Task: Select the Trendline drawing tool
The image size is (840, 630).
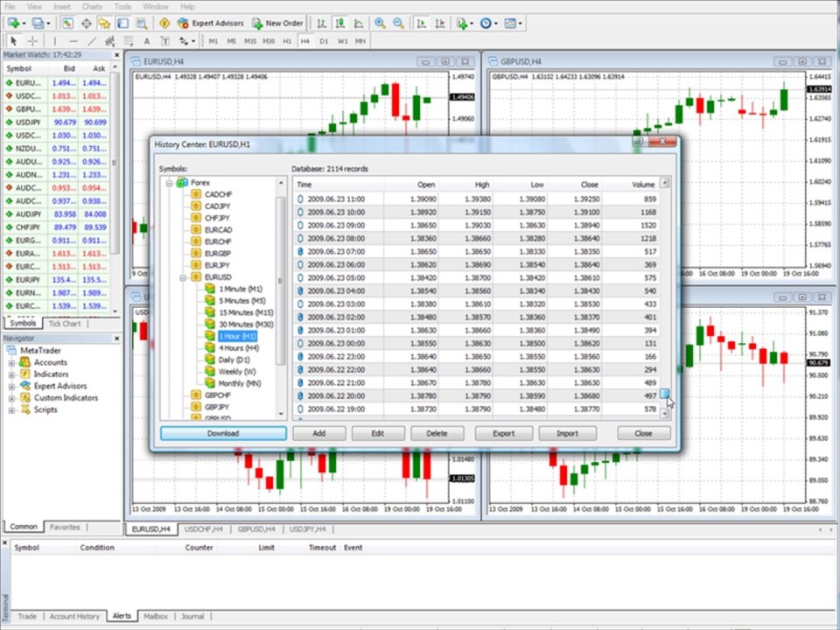Action: pos(92,41)
